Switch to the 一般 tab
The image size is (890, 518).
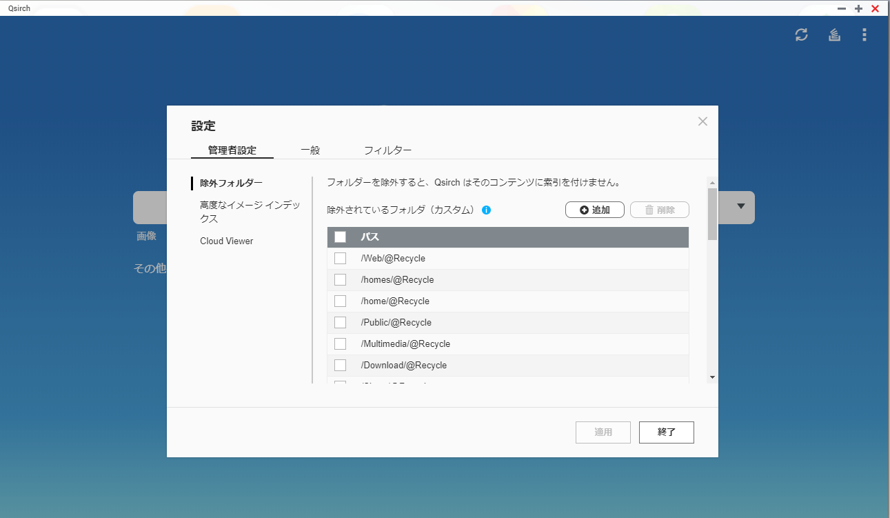(x=310, y=150)
